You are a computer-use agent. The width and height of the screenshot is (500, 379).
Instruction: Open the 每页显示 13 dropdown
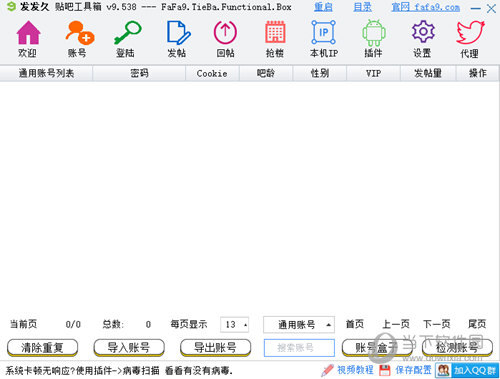pyautogui.click(x=235, y=324)
